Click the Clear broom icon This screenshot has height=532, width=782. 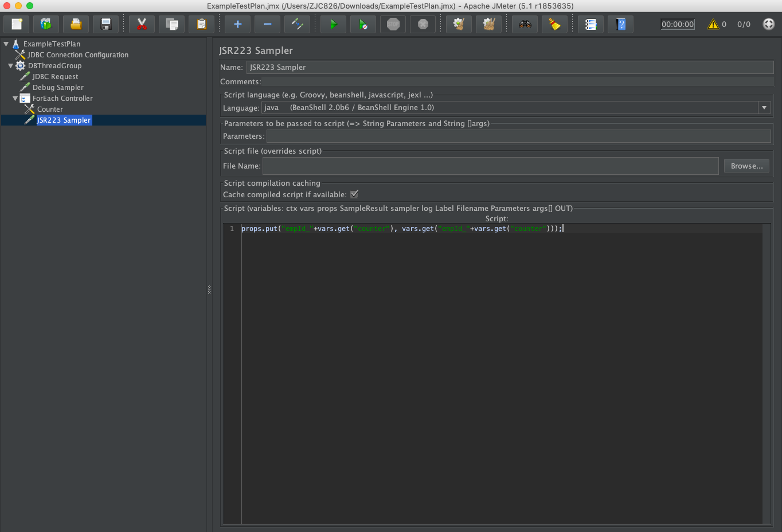459,24
